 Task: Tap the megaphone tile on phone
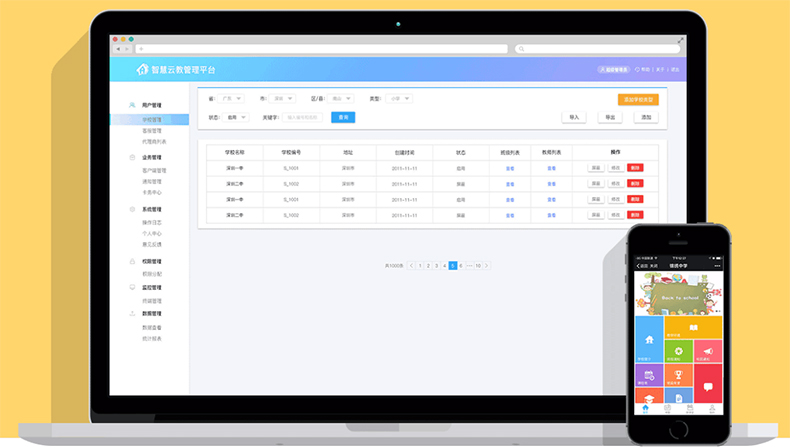point(707,352)
